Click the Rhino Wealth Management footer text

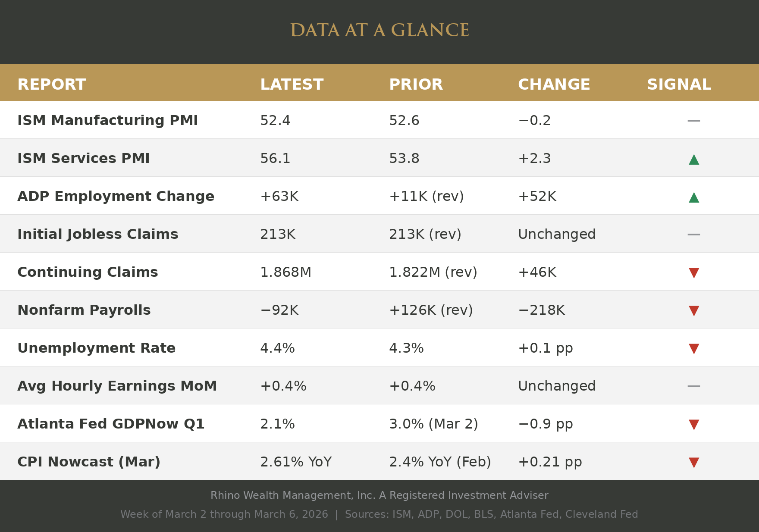coord(379,496)
